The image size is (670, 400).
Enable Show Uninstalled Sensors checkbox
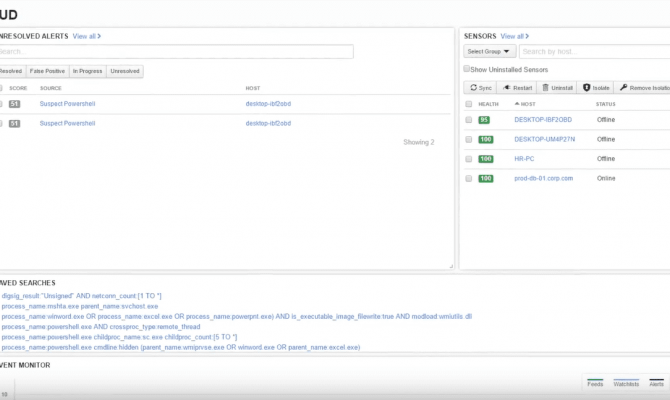pos(467,69)
